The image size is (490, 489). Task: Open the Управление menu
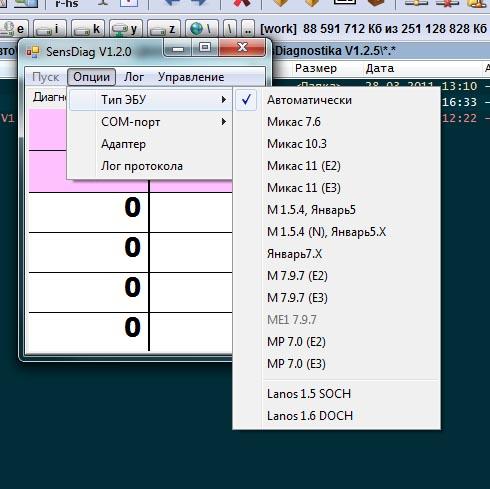point(191,77)
